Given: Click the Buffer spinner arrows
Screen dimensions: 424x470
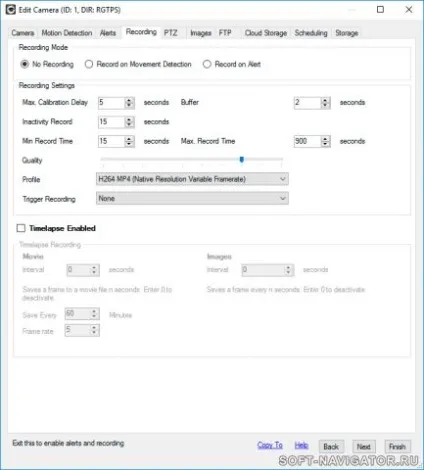Looking at the screenshot, I should point(325,103).
